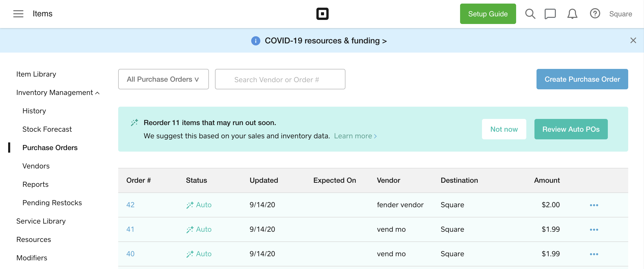The image size is (644, 269).
Task: Open the notifications bell
Action: [572, 14]
